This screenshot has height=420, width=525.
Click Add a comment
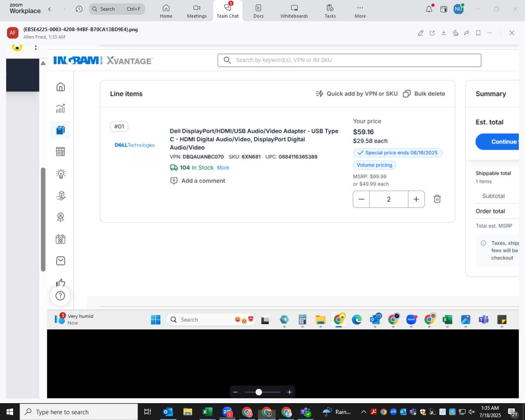click(198, 181)
